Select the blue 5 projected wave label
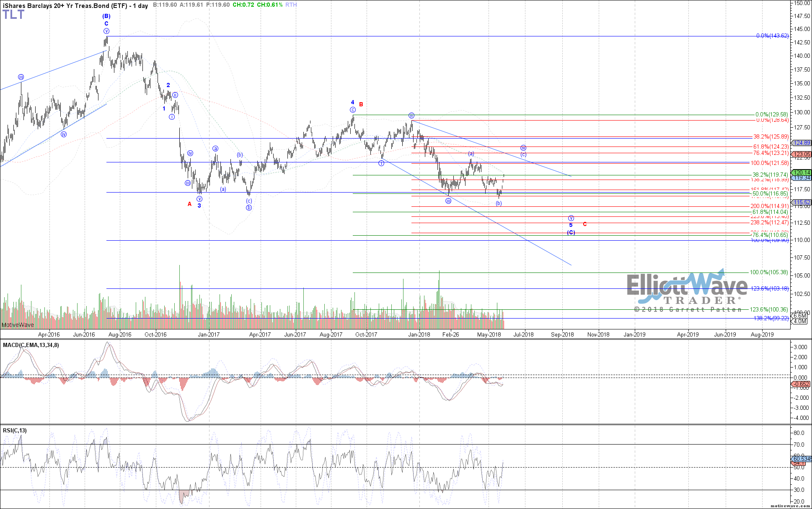Viewport: 812px width, 509px height. pyautogui.click(x=571, y=225)
